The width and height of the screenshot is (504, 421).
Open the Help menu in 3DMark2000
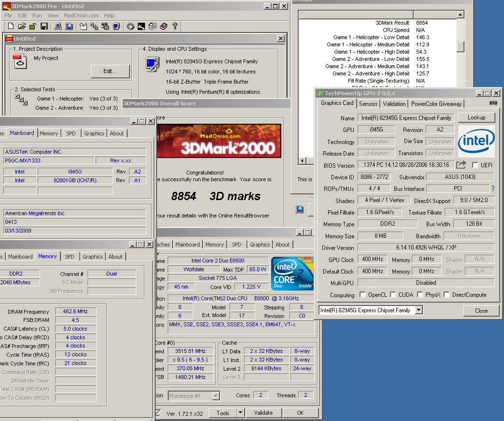[x=109, y=15]
